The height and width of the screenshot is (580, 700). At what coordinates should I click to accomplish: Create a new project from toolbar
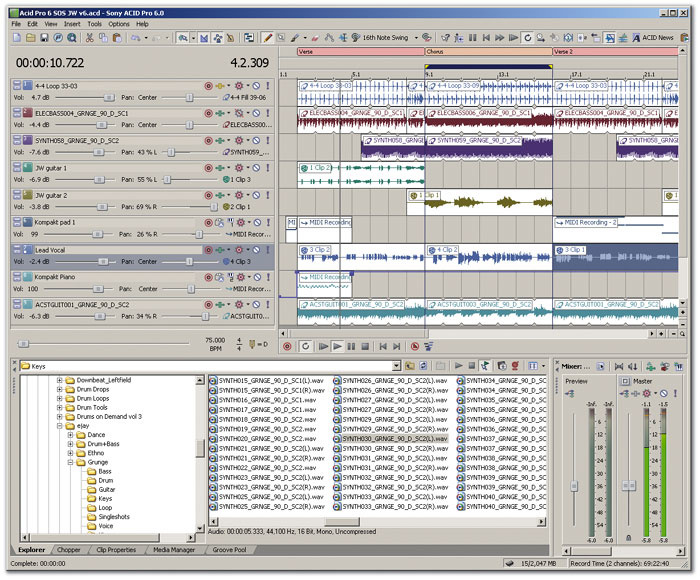pyautogui.click(x=17, y=38)
